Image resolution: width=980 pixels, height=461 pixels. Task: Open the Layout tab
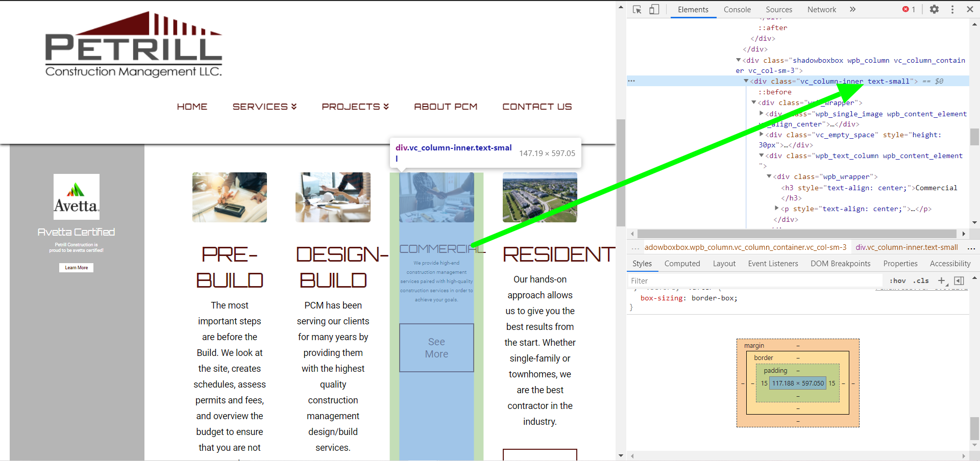[724, 264]
